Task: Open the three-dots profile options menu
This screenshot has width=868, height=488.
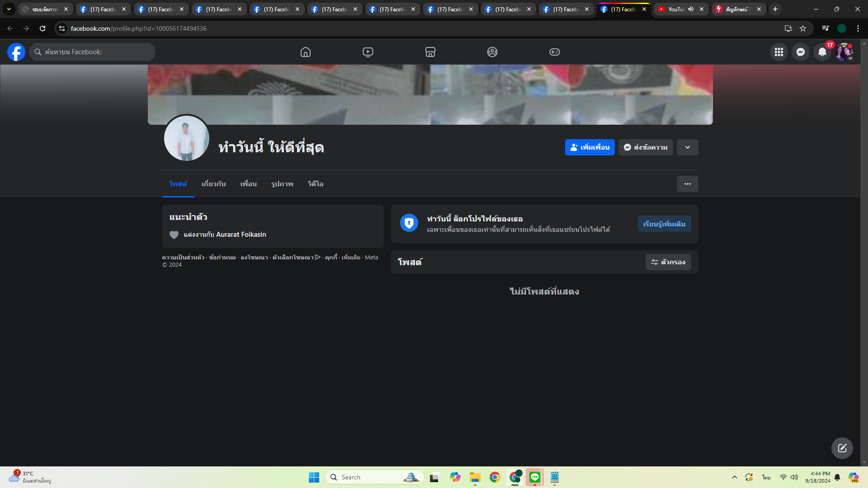Action: pos(687,184)
